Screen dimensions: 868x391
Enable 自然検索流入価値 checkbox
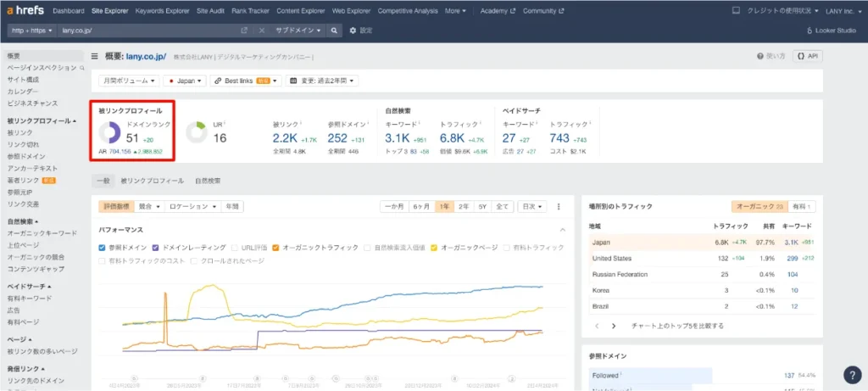(x=368, y=248)
